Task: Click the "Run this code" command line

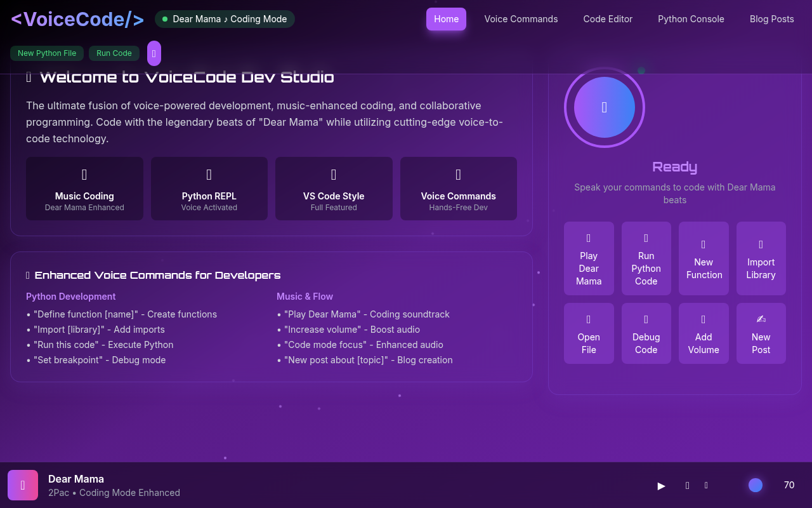Action: (x=100, y=345)
